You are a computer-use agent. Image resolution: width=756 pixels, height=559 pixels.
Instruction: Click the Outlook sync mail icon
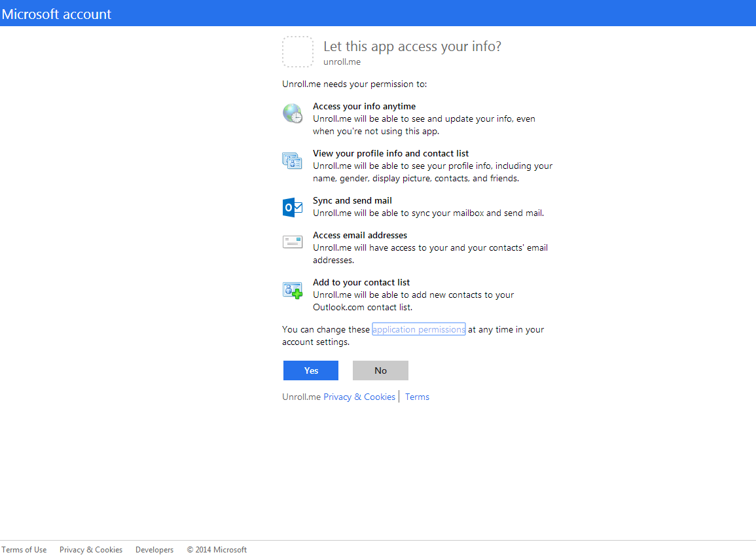click(x=292, y=207)
